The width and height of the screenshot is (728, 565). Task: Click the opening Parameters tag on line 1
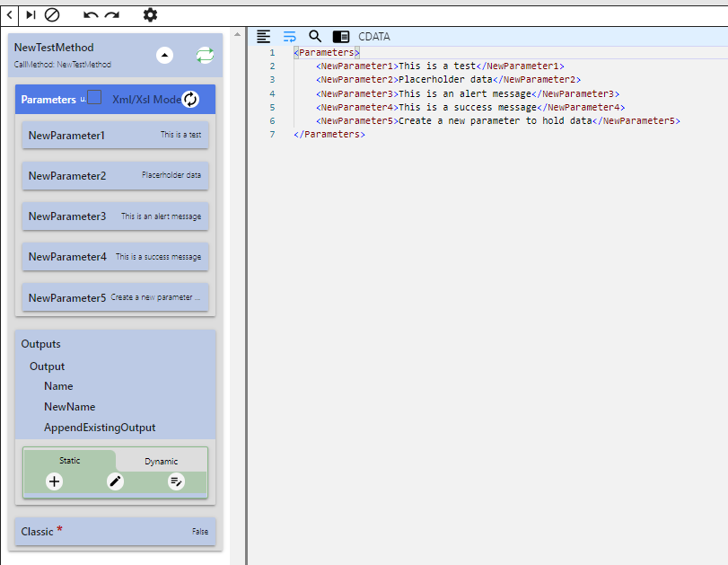click(327, 52)
